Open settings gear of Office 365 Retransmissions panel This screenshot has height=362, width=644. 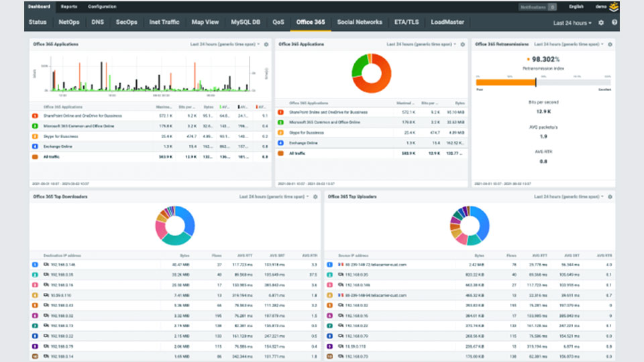pyautogui.click(x=610, y=44)
